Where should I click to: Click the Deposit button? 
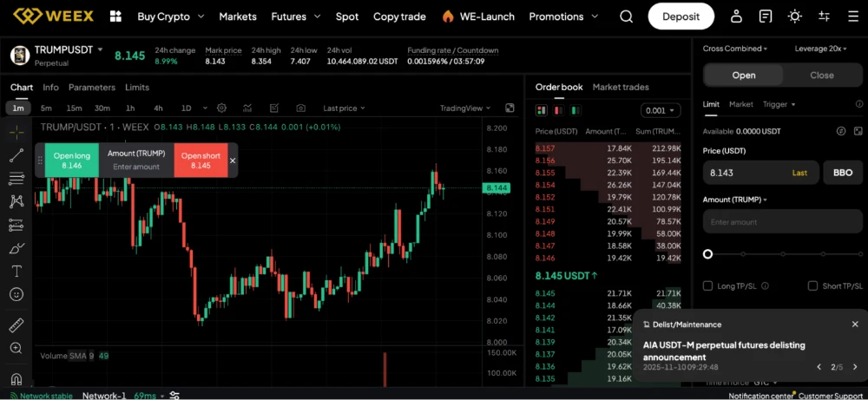tap(681, 16)
